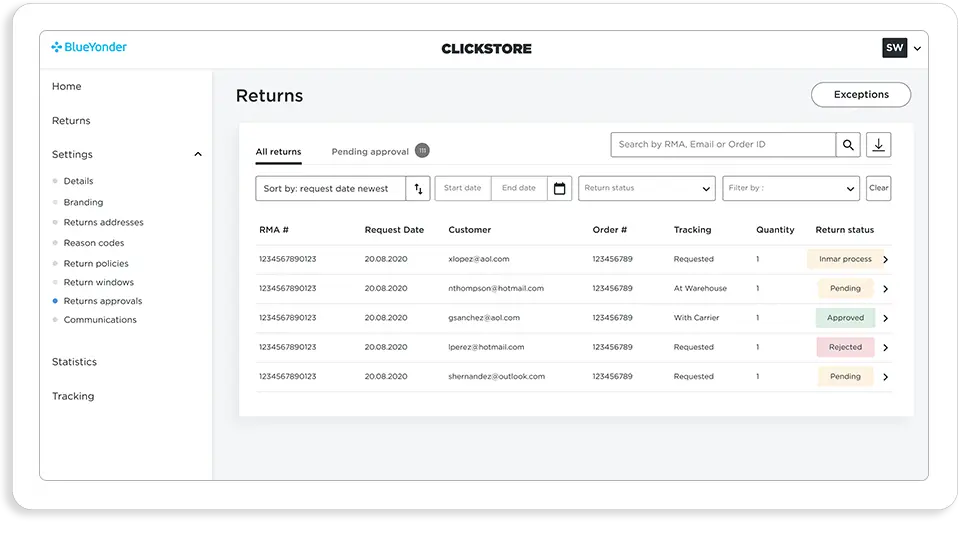Open the Filter by dropdown
The height and width of the screenshot is (540, 960).
(791, 189)
